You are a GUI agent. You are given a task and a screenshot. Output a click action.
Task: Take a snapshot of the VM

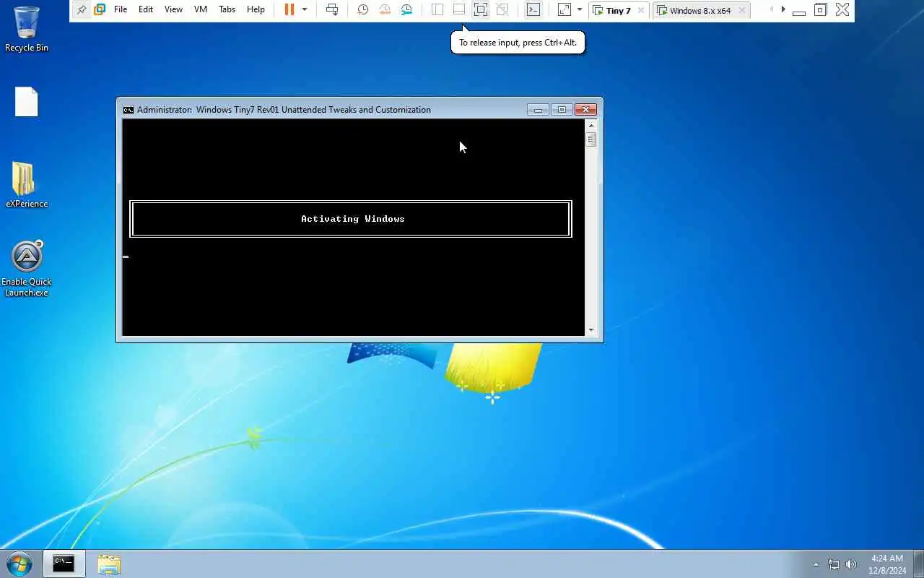363,9
